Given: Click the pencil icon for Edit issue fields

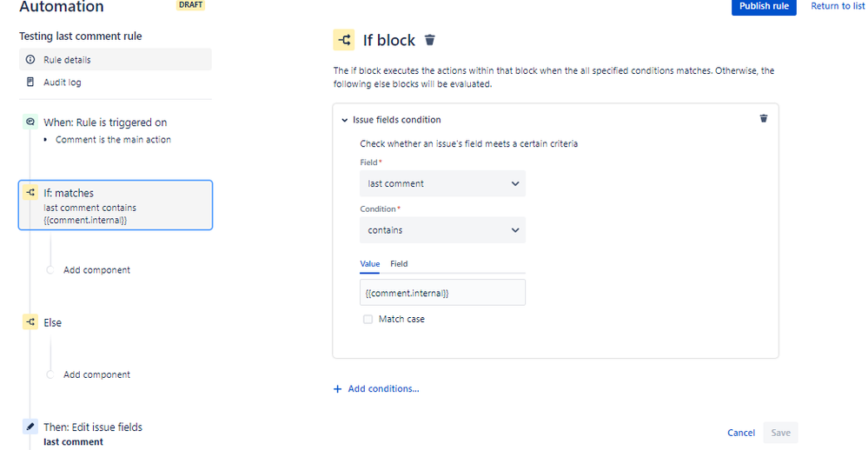Looking at the screenshot, I should pyautogui.click(x=30, y=427).
